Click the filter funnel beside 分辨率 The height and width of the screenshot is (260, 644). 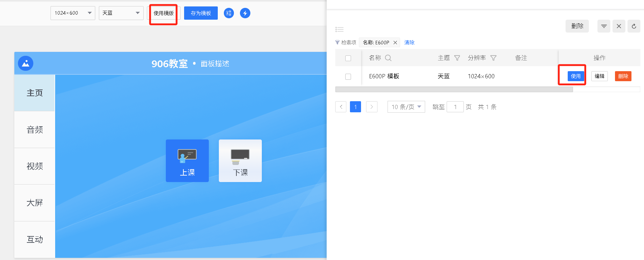493,58
